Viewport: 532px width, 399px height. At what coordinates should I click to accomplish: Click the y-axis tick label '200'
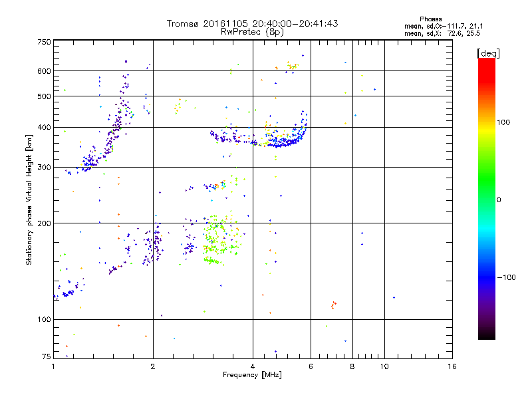coord(44,223)
